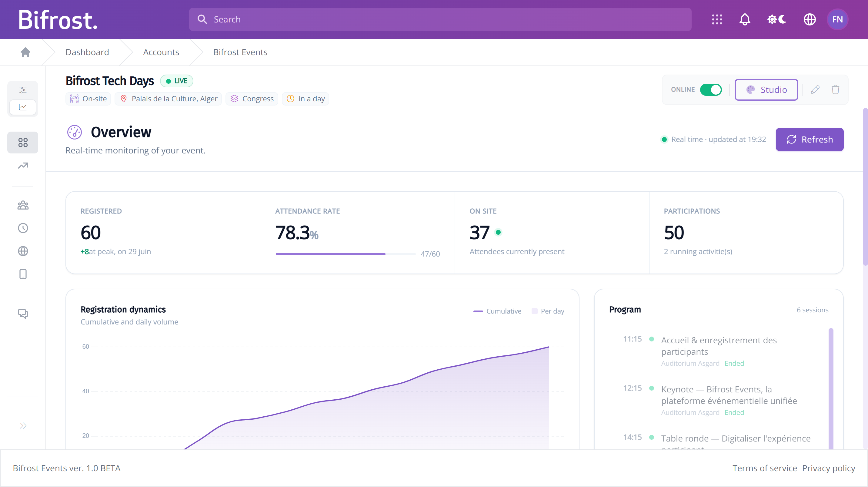Click the Overview gauge icon
This screenshot has width=868, height=487.
pyautogui.click(x=75, y=132)
